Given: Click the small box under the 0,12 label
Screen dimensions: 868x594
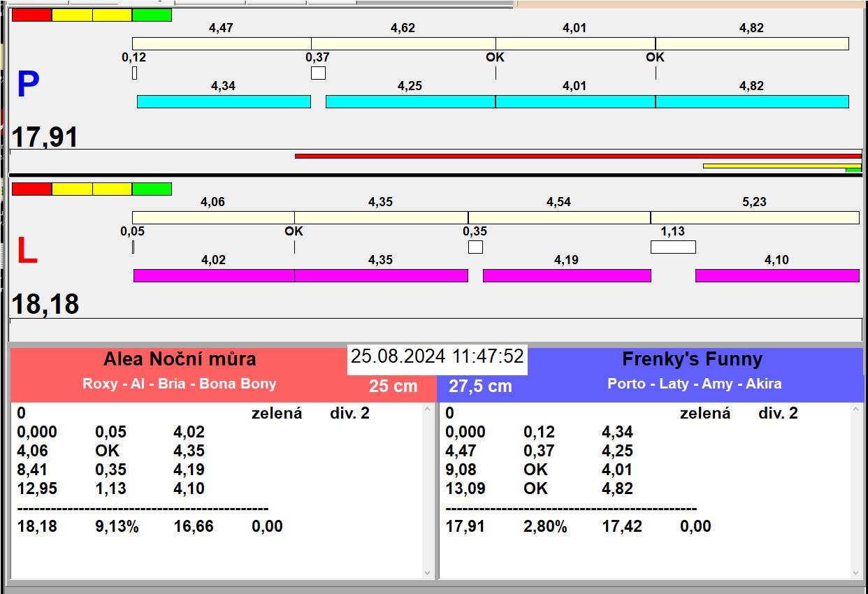Looking at the screenshot, I should [134, 73].
